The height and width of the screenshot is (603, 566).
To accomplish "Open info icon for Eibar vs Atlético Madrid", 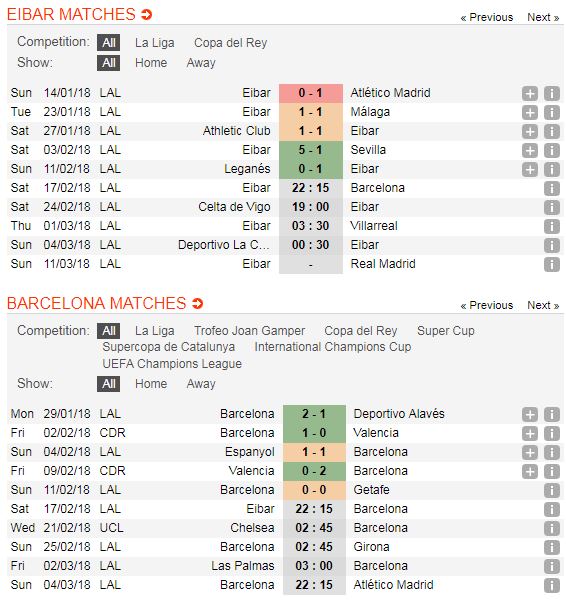I will pos(551,93).
